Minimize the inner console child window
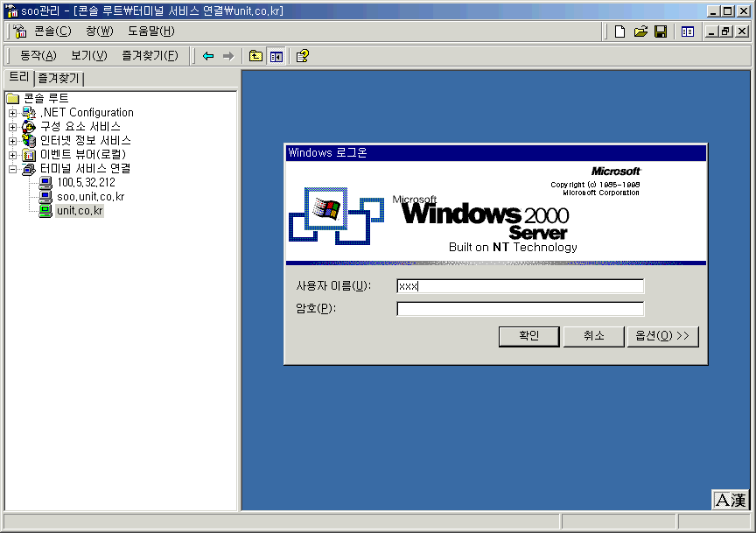756x533 pixels. pos(711,32)
